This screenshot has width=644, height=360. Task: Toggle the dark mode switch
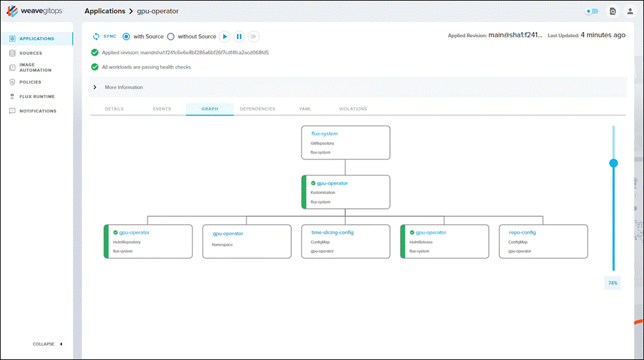pyautogui.click(x=592, y=11)
